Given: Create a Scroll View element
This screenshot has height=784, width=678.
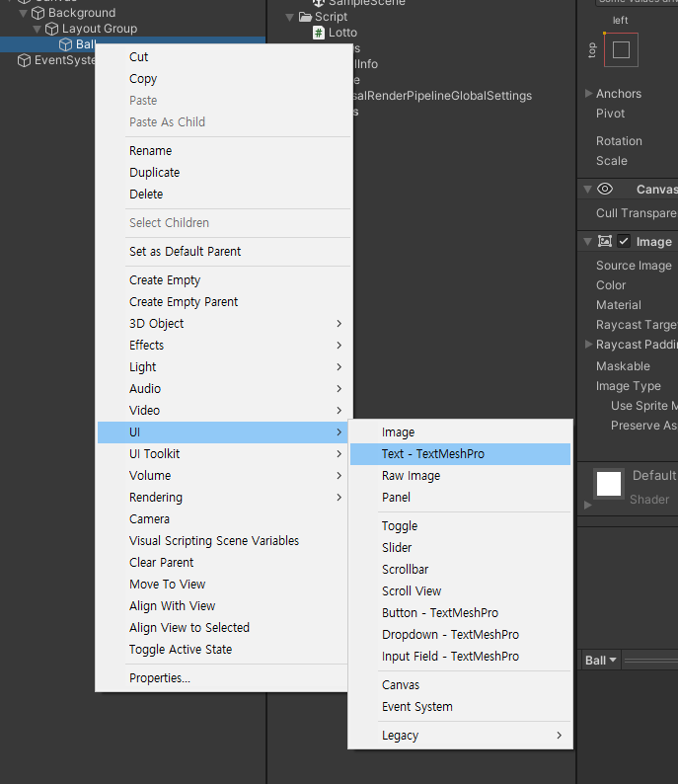Looking at the screenshot, I should click(460, 591).
